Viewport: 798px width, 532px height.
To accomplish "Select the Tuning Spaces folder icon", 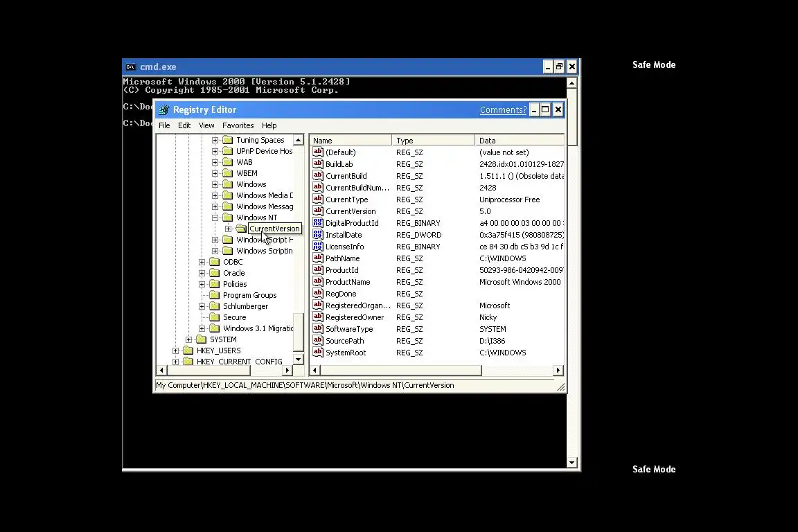I will click(x=227, y=140).
